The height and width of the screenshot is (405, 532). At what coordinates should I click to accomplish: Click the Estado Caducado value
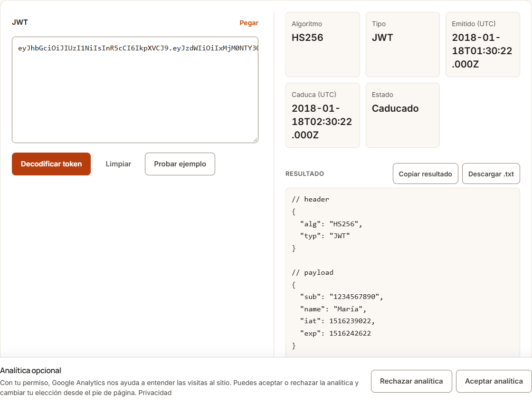click(395, 109)
